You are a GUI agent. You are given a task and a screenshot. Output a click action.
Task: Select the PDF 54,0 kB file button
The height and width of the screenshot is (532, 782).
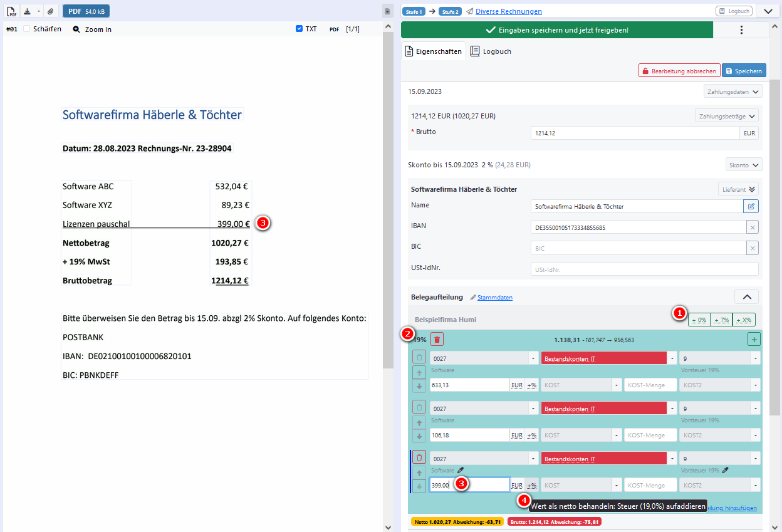(86, 11)
